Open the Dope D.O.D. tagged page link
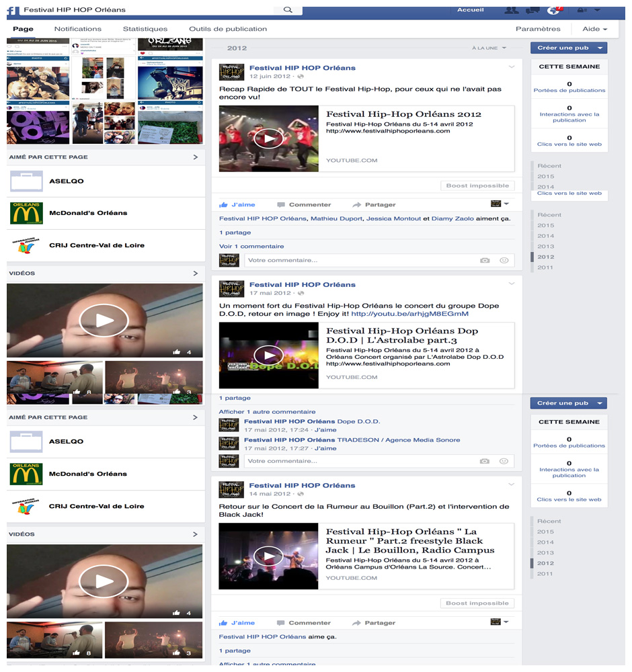The width and height of the screenshot is (632, 672). coord(358,422)
